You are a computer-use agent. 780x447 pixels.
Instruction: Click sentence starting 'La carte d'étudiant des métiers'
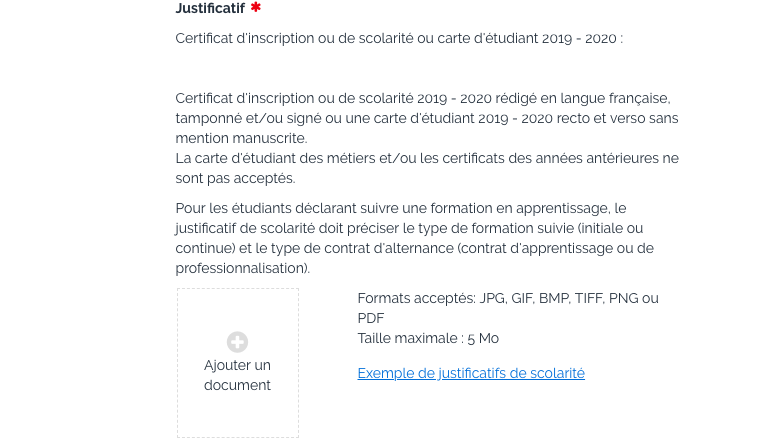click(427, 168)
